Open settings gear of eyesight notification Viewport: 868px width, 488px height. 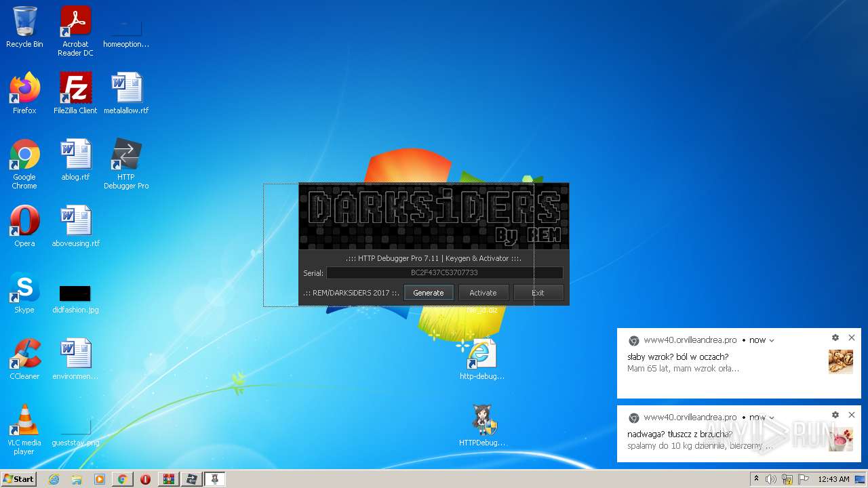point(835,338)
